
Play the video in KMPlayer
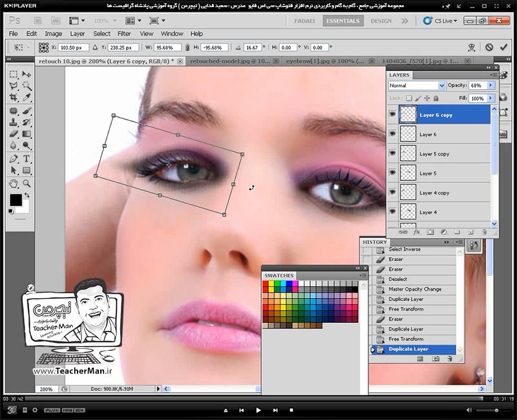tap(258, 410)
